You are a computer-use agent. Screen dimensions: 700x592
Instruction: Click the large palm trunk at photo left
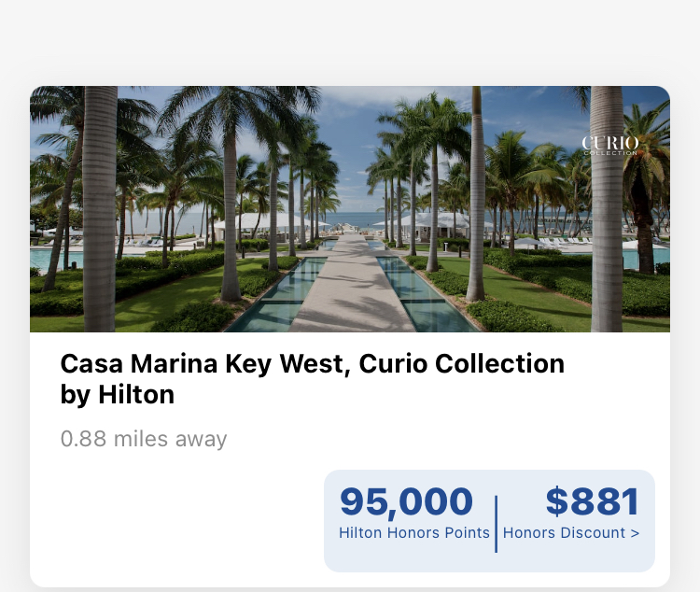[x=99, y=233]
